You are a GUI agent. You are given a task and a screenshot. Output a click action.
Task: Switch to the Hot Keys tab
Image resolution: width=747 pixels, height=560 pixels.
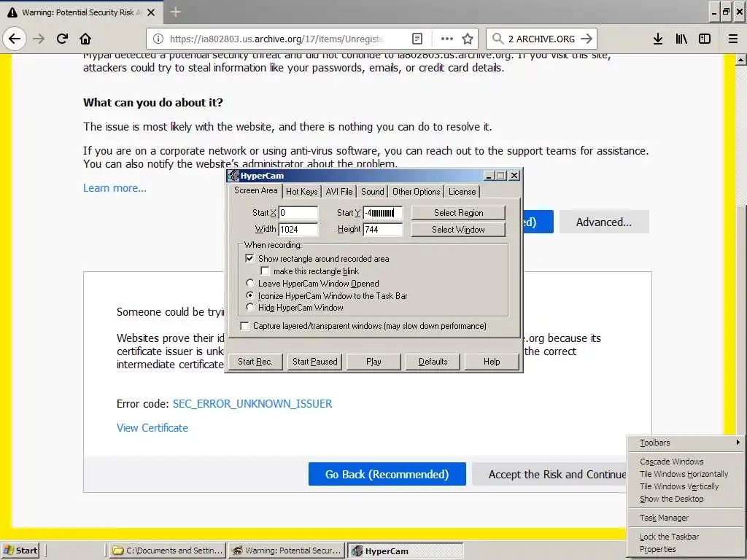301,192
